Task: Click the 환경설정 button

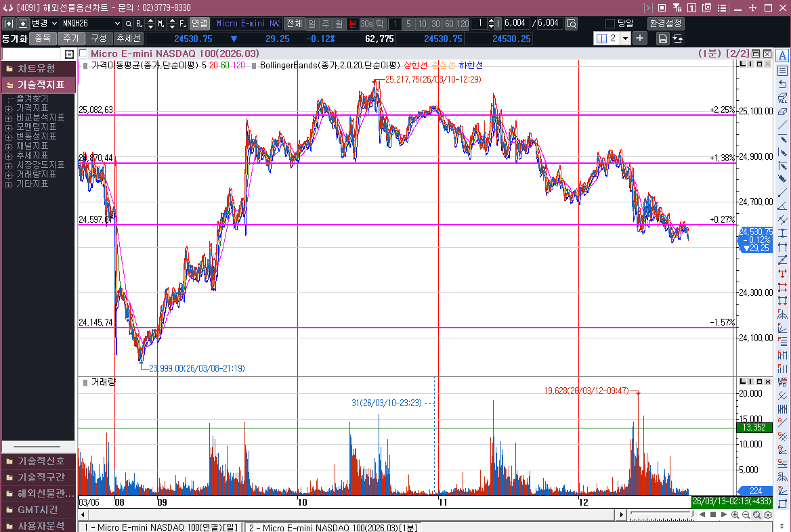Action: coord(666,24)
